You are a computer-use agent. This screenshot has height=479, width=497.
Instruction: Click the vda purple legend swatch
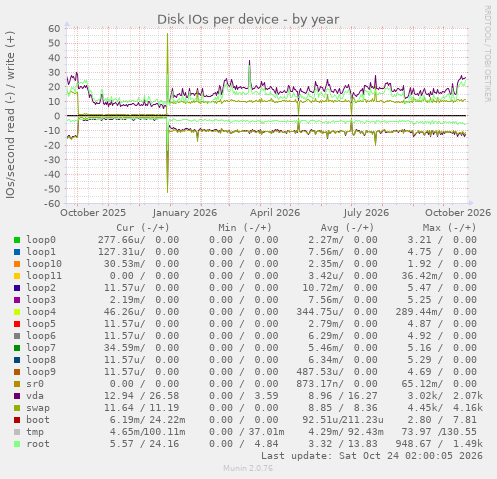click(x=17, y=396)
